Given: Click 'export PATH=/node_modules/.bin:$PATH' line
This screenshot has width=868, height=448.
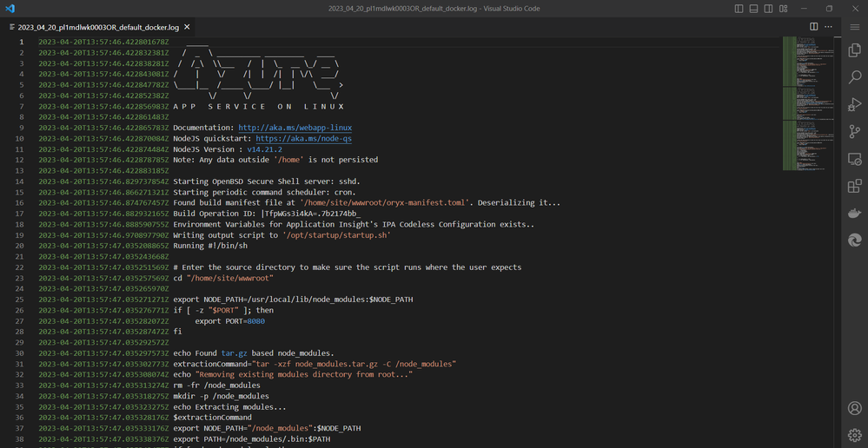Looking at the screenshot, I should coord(251,439).
